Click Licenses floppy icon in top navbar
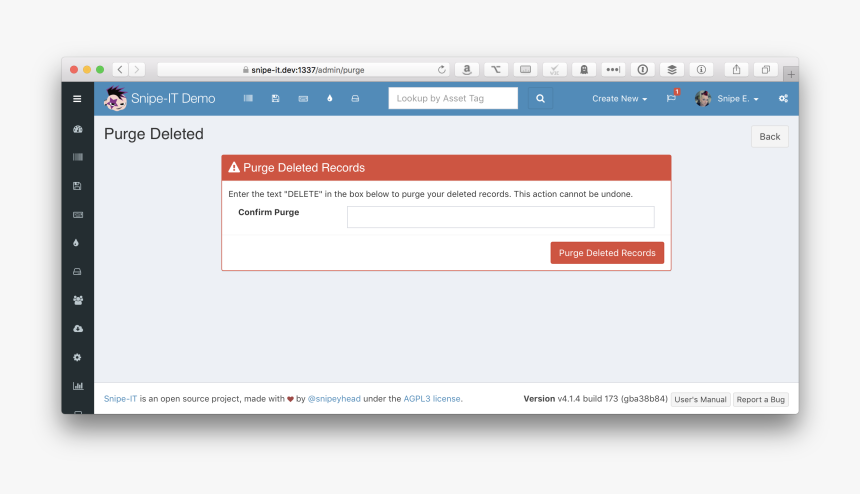Viewport: 860px width, 494px height. [275, 98]
